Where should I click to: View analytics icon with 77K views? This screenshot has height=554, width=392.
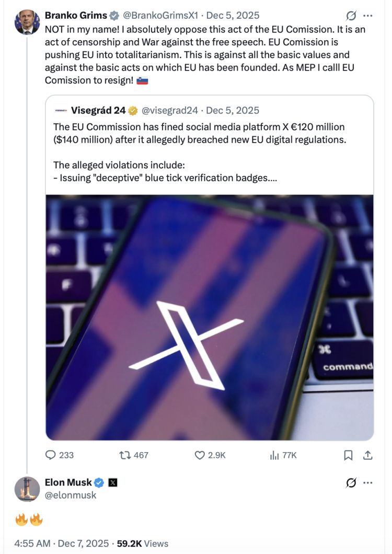[x=274, y=455]
